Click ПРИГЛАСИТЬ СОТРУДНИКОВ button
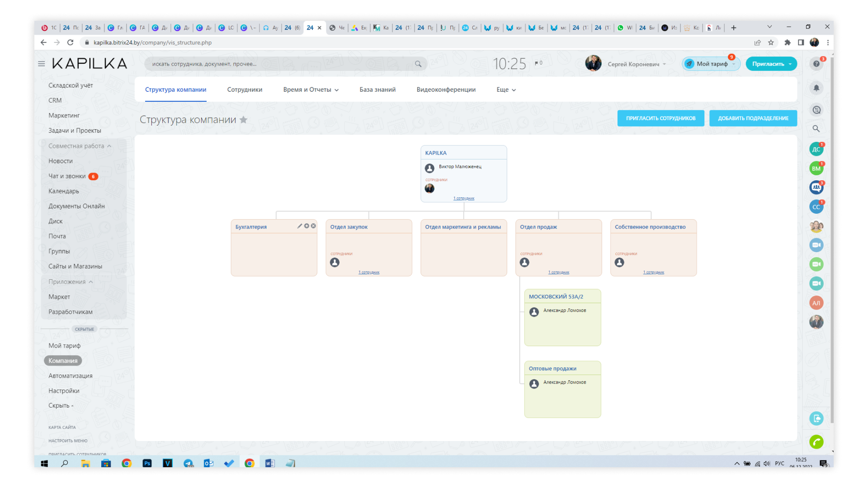The image size is (868, 488). point(660,118)
